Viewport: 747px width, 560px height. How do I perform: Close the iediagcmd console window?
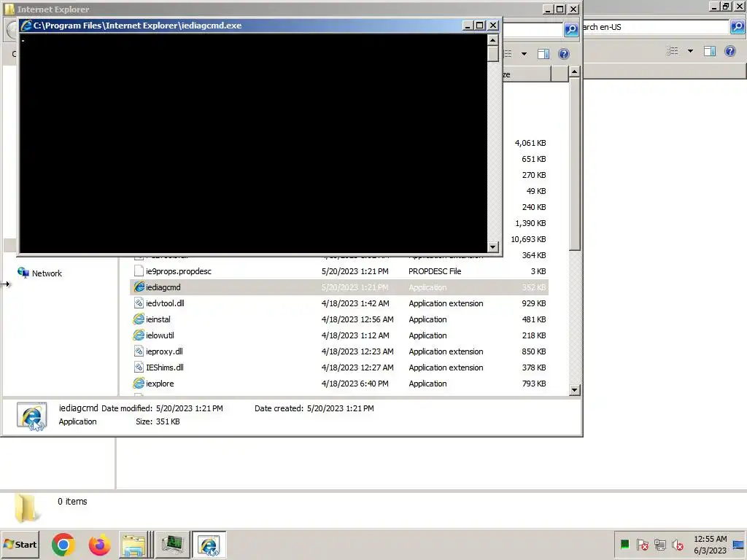[493, 26]
